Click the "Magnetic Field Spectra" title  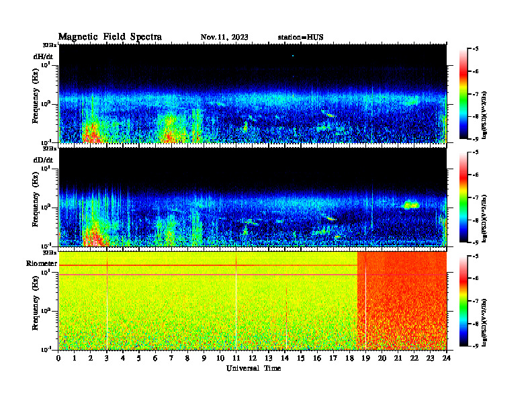click(x=110, y=37)
